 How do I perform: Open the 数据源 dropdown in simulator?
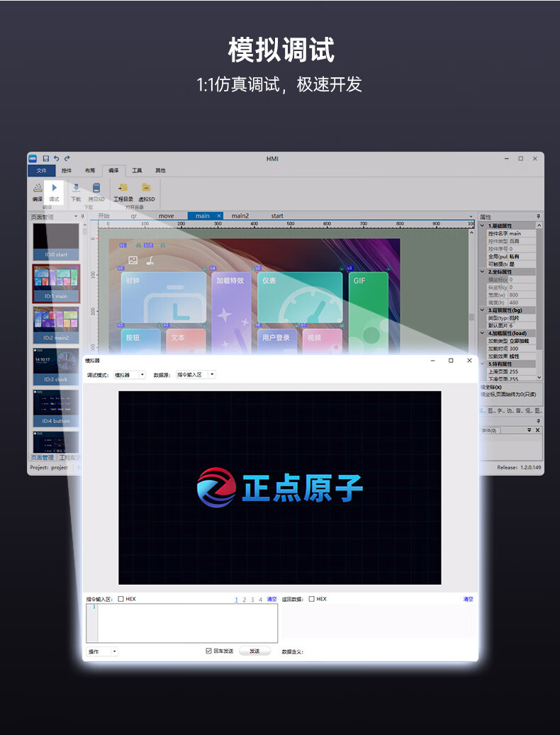pyautogui.click(x=196, y=374)
